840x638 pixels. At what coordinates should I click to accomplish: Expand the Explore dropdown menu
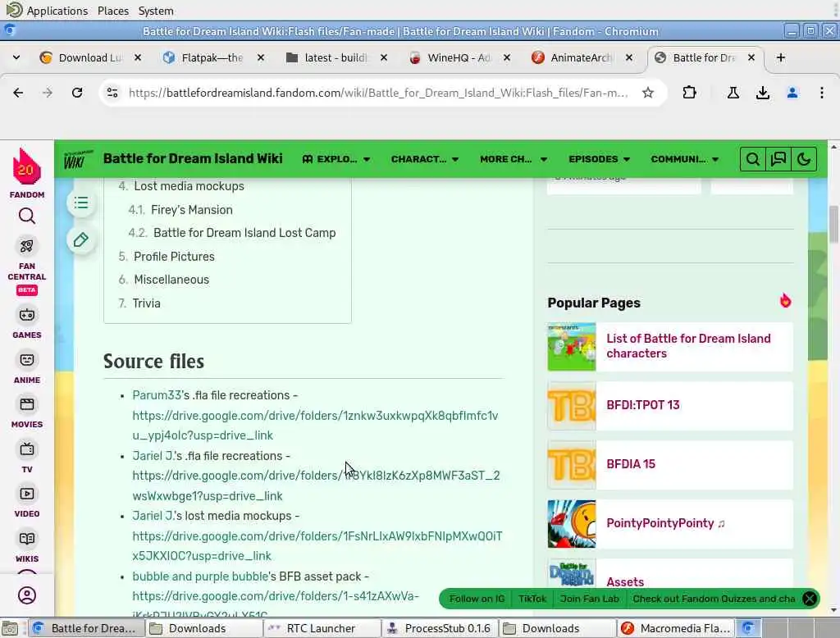click(x=336, y=159)
